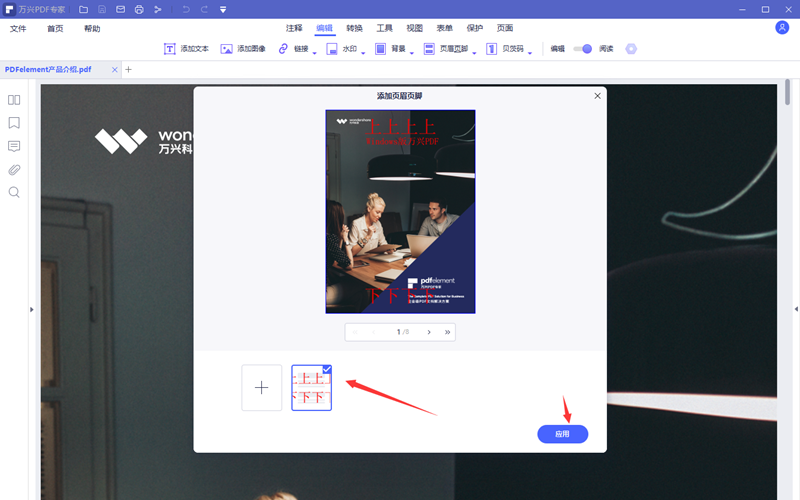This screenshot has height=500, width=800.
Task: Go to next page in the preview
Action: click(x=429, y=332)
